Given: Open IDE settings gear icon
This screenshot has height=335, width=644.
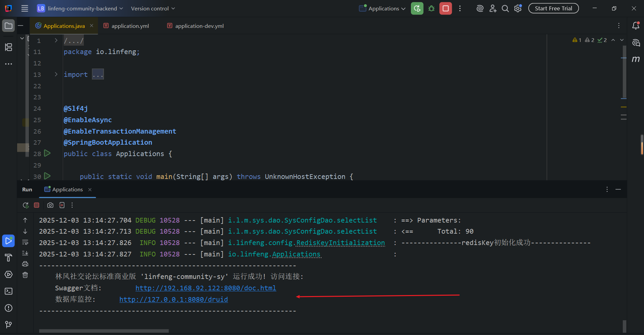Looking at the screenshot, I should point(518,8).
